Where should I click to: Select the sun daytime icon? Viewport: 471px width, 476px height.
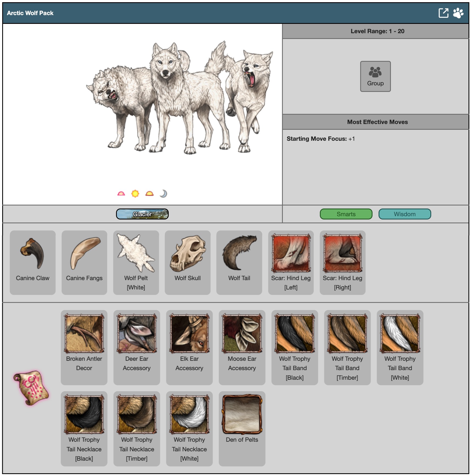coord(135,194)
